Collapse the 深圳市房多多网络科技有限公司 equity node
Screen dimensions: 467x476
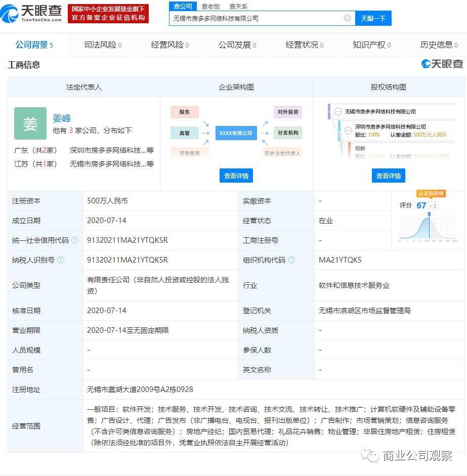tap(348, 131)
